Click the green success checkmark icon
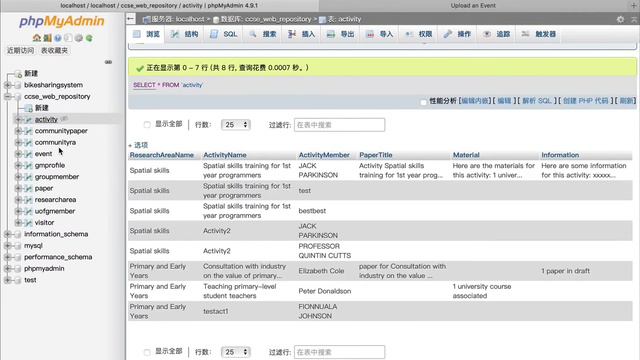This screenshot has height=360, width=640. pos(140,68)
